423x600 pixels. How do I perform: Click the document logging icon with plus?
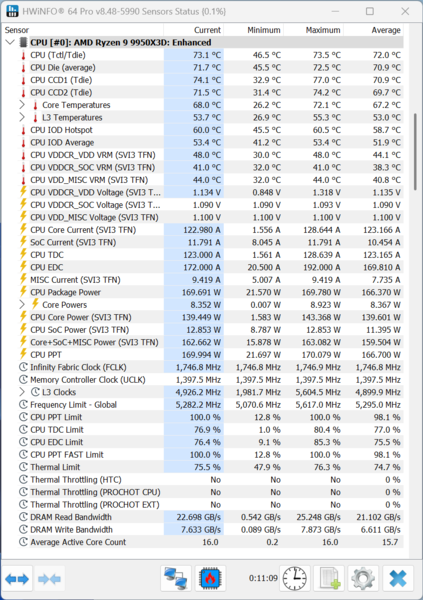coord(329,578)
